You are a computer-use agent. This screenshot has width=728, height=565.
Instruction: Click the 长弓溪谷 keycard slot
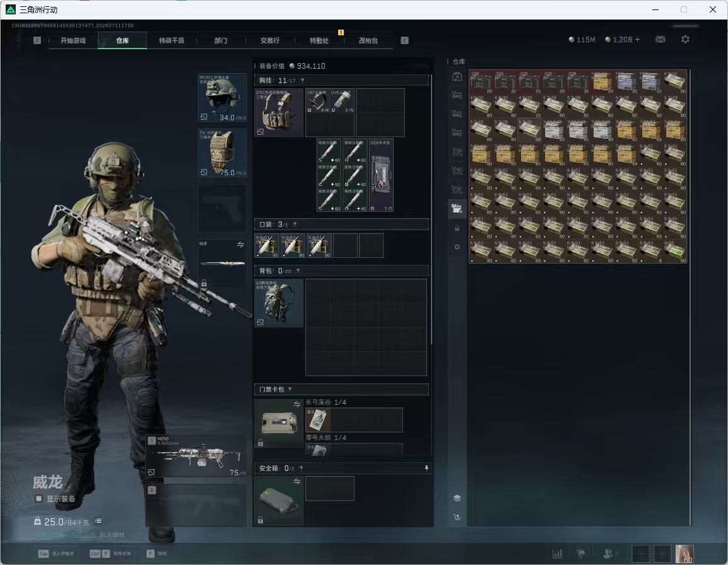354,420
